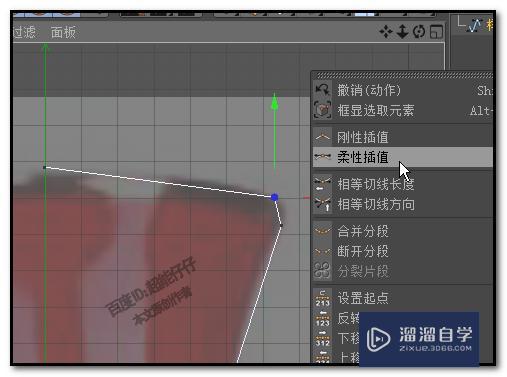Select 撤销(动作) from the context menu

point(402,90)
